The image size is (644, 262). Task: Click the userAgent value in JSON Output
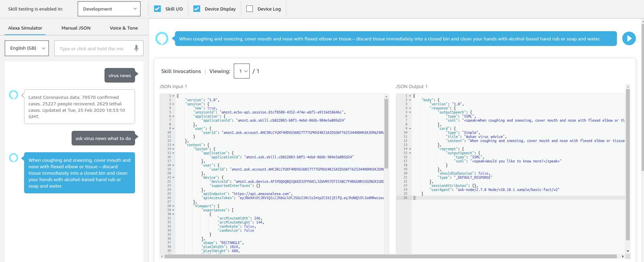click(x=508, y=190)
